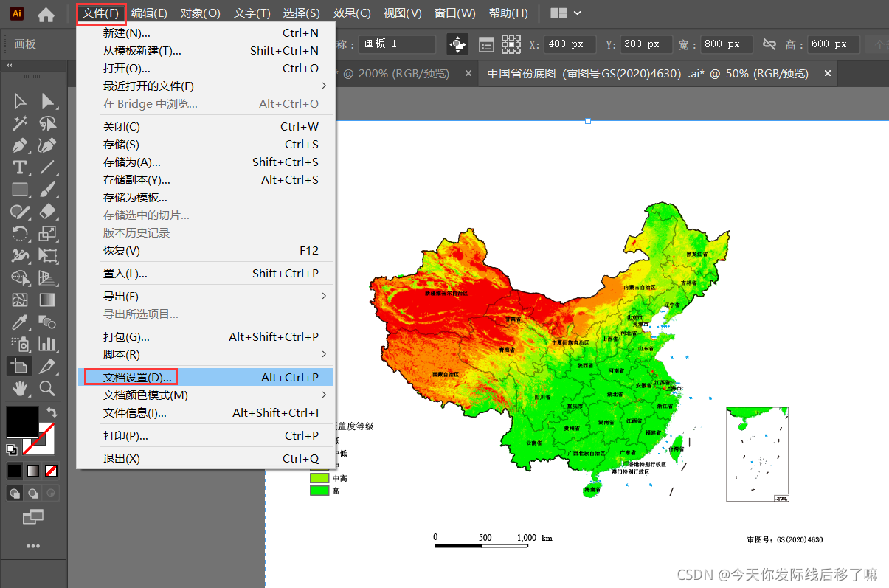Click the black Fill color swatch
This screenshot has height=588, width=889.
pos(22,421)
